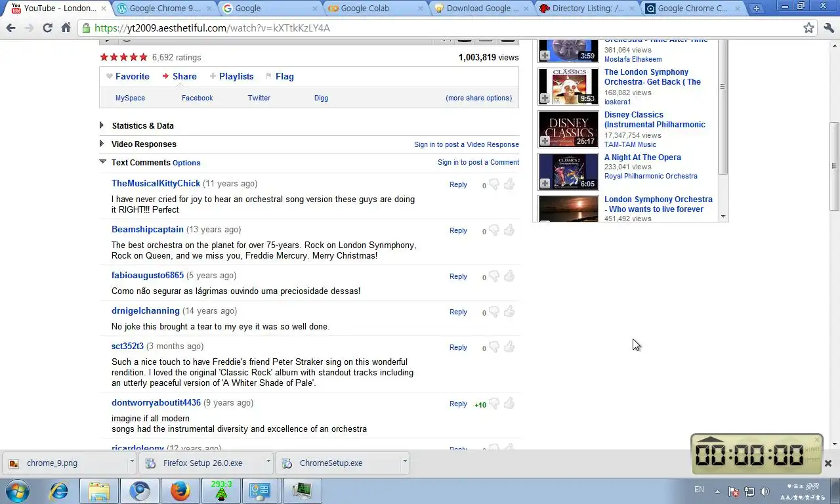
Task: Thumbs down drnigelchanning's comment
Action: click(494, 312)
